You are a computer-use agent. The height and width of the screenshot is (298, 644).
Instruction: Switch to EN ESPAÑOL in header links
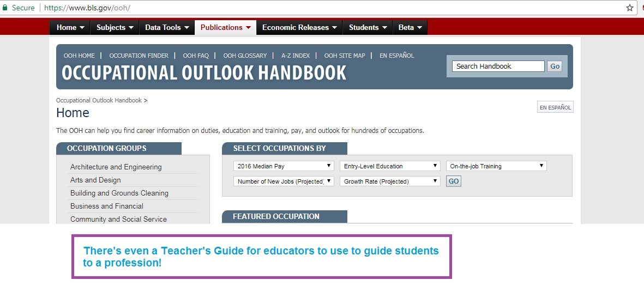click(x=397, y=56)
